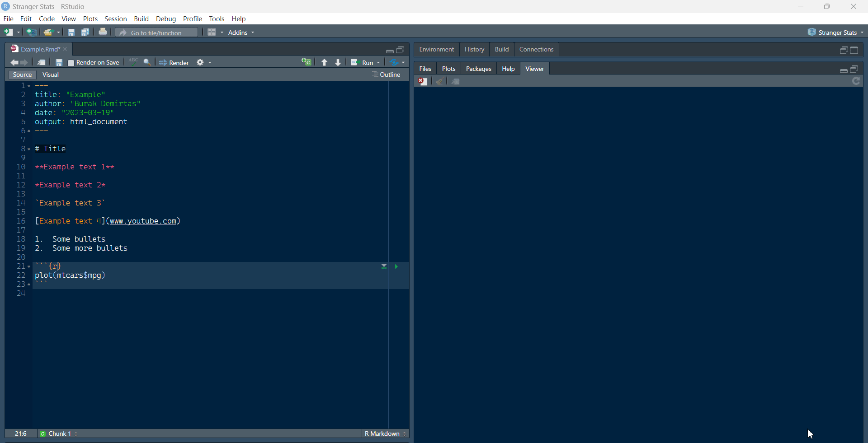Switch editor to Visual mode
This screenshot has height=443, width=868.
click(51, 75)
